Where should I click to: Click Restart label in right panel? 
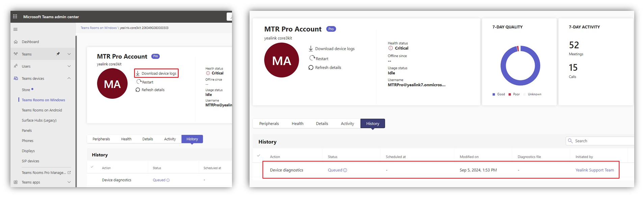point(322,59)
